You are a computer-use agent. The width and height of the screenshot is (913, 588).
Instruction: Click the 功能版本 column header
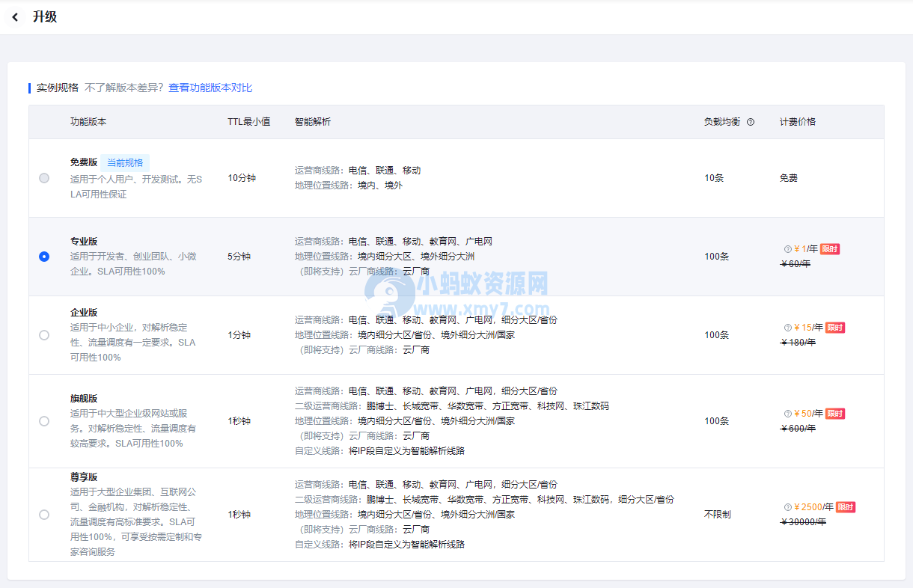[x=88, y=122]
